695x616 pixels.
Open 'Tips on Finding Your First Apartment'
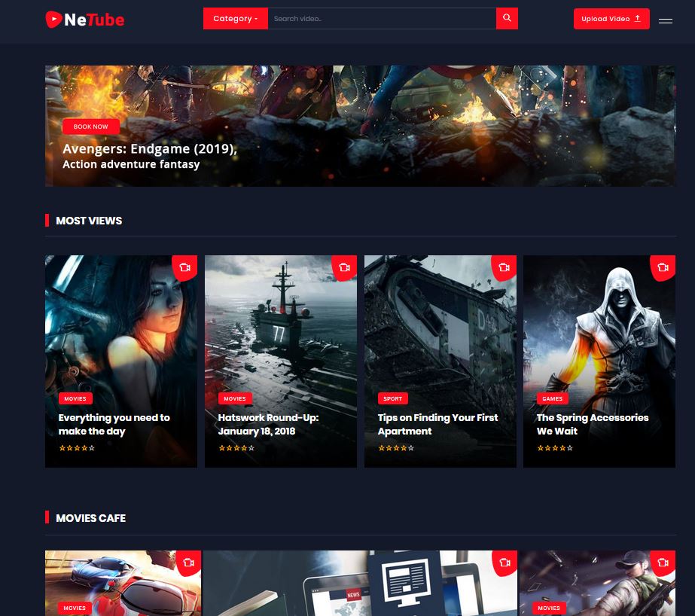click(x=438, y=425)
